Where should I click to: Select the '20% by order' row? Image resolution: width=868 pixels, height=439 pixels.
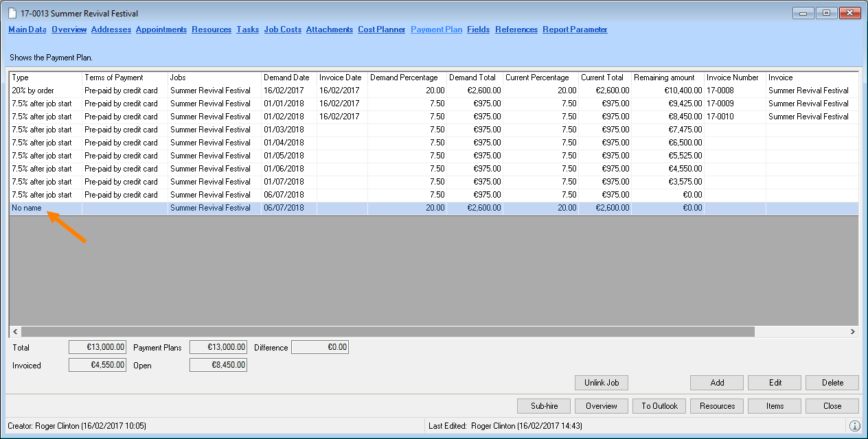32,91
